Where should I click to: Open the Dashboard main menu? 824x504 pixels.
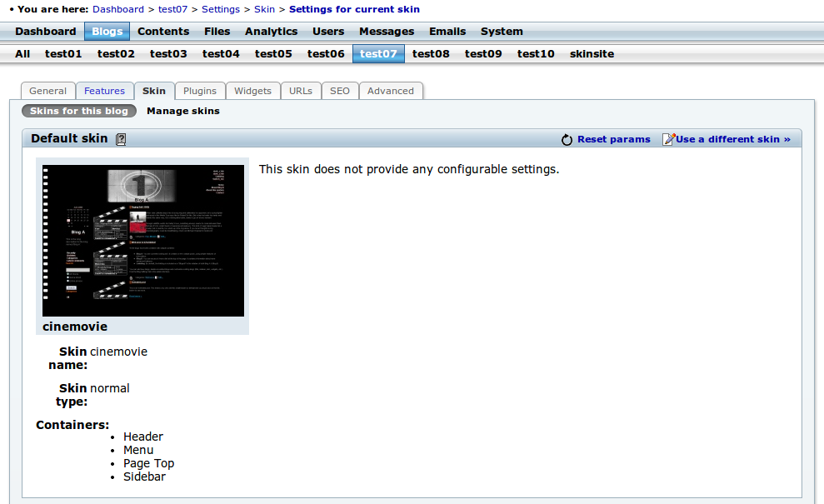click(46, 32)
